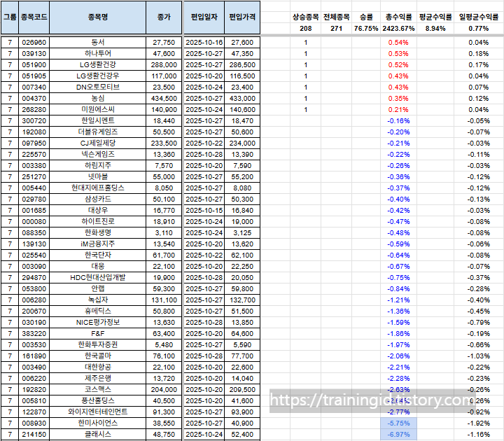504x441 pixels.
Task: Click closing price 288,000 for LG생활건강
Action: coord(164,65)
